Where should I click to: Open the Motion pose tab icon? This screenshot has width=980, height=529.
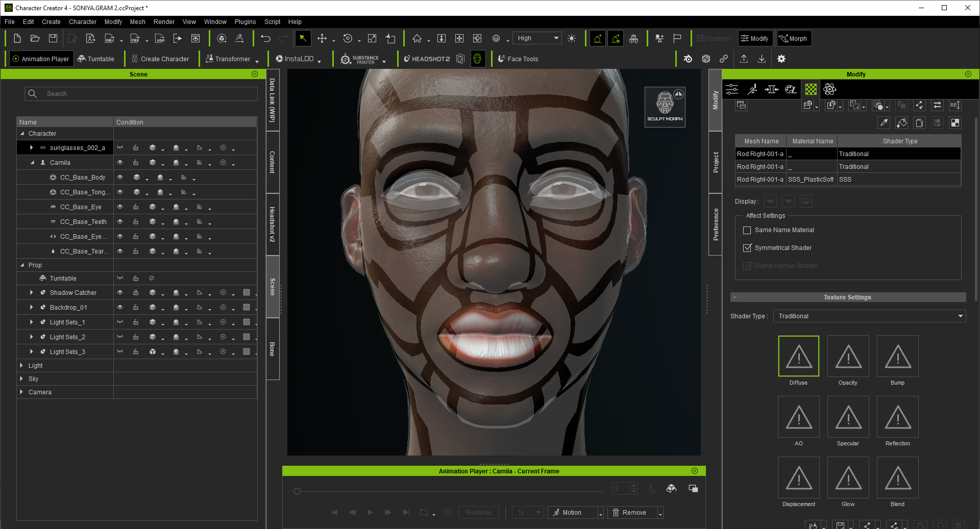pos(752,89)
